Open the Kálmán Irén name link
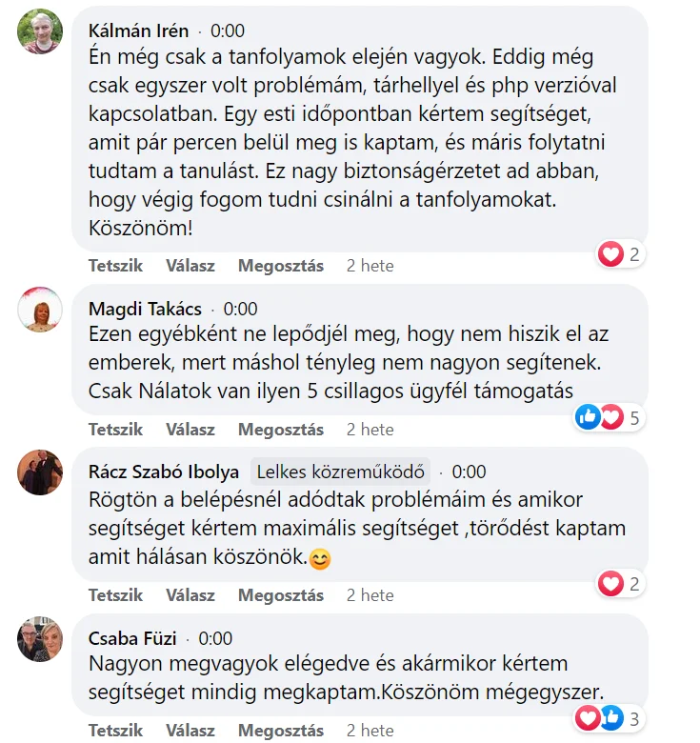Image resolution: width=700 pixels, height=743 pixels. click(x=138, y=30)
